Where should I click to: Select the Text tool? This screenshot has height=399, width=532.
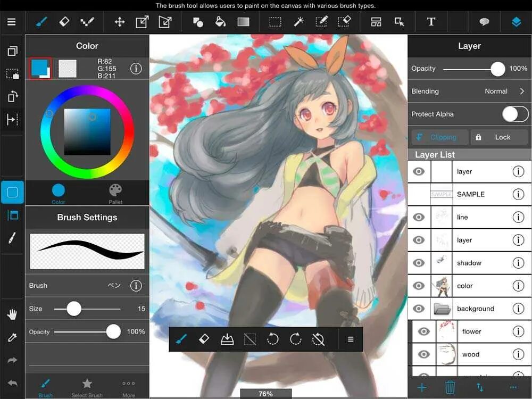tap(431, 22)
